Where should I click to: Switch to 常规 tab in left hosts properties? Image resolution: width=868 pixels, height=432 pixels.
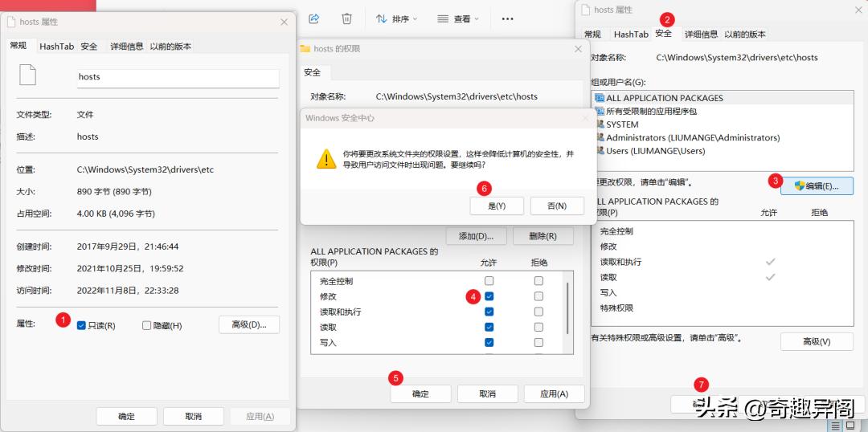point(18,46)
